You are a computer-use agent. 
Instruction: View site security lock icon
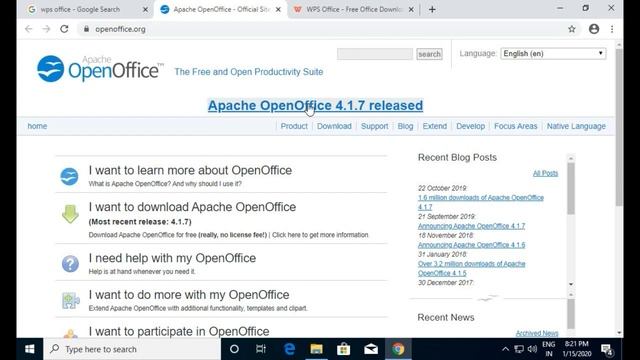pyautogui.click(x=86, y=29)
